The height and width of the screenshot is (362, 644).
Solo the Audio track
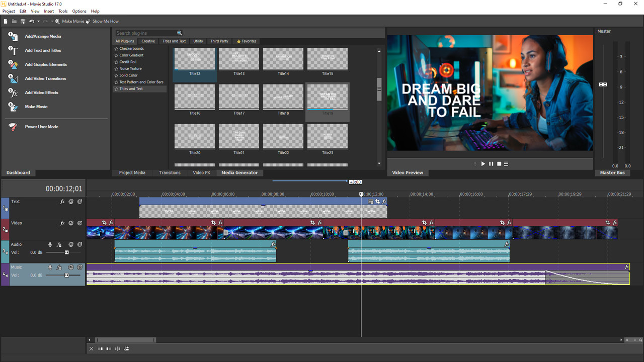coord(79,244)
